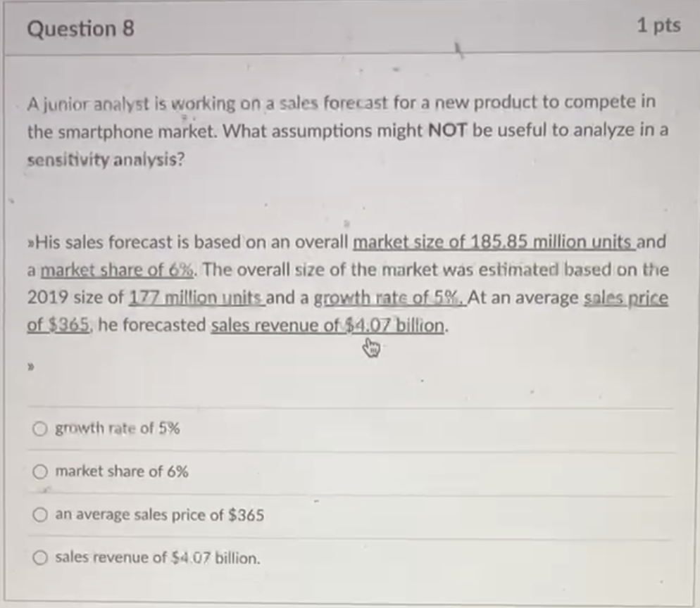The height and width of the screenshot is (608, 700).
Task: Click the hand cursor icon under billion
Action: tap(371, 346)
